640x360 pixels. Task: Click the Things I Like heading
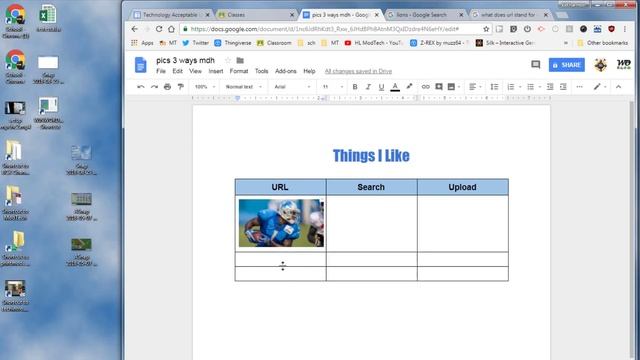(x=371, y=156)
